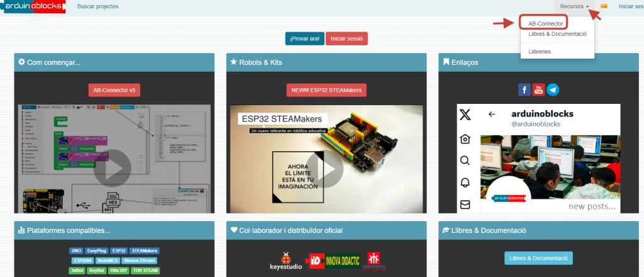Select the 3dBot platform tag

[x=77, y=271]
